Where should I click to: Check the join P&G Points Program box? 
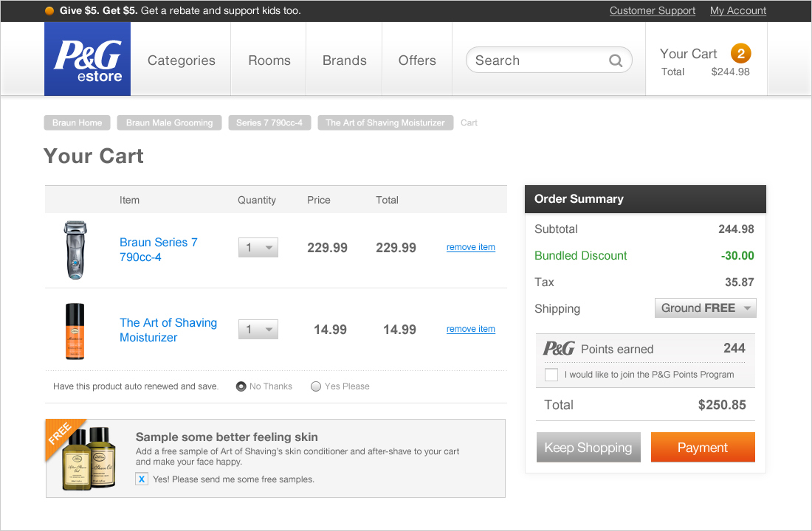551,375
